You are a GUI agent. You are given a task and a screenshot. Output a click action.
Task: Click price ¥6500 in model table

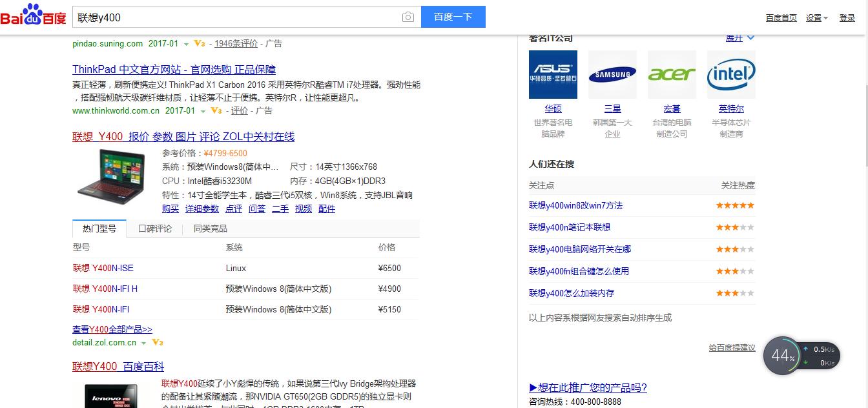(x=389, y=268)
